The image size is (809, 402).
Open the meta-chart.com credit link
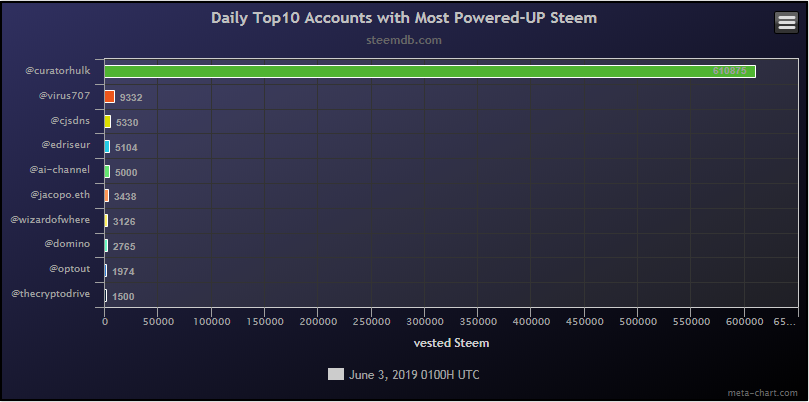(x=774, y=392)
